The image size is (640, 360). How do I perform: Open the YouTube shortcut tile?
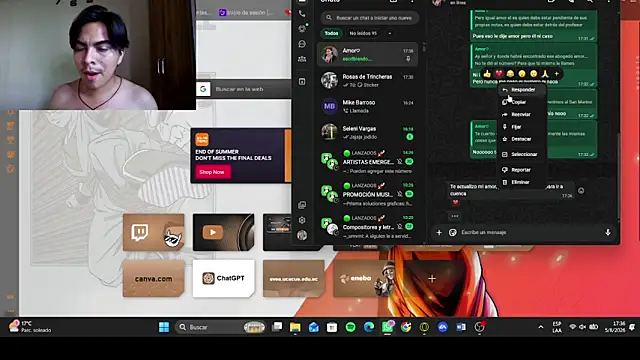224,232
